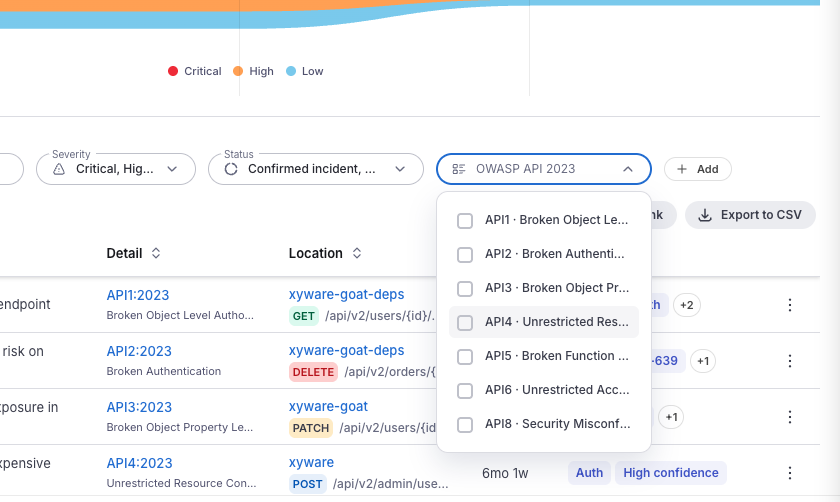Check the API2 Broken Authentication checkbox
The width and height of the screenshot is (840, 502).
coord(464,254)
